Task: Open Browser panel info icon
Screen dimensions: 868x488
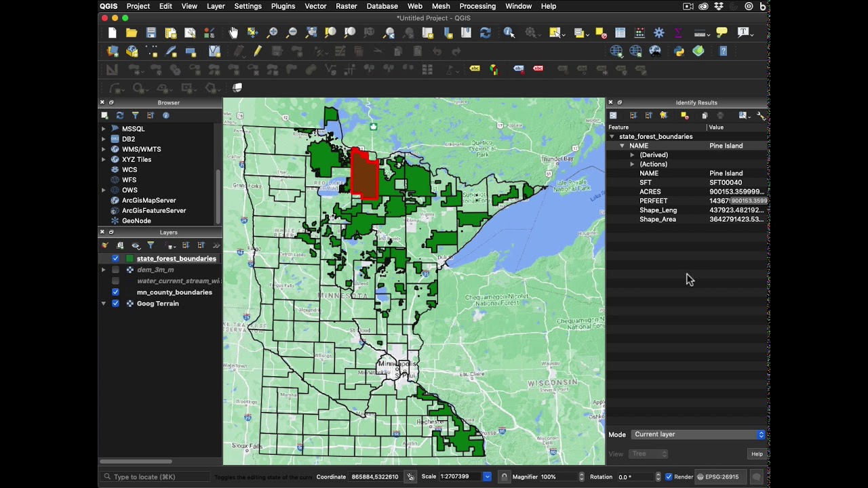Action: click(x=165, y=115)
